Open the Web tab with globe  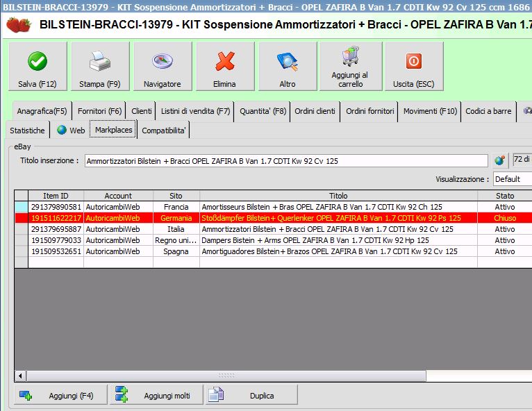click(x=71, y=131)
